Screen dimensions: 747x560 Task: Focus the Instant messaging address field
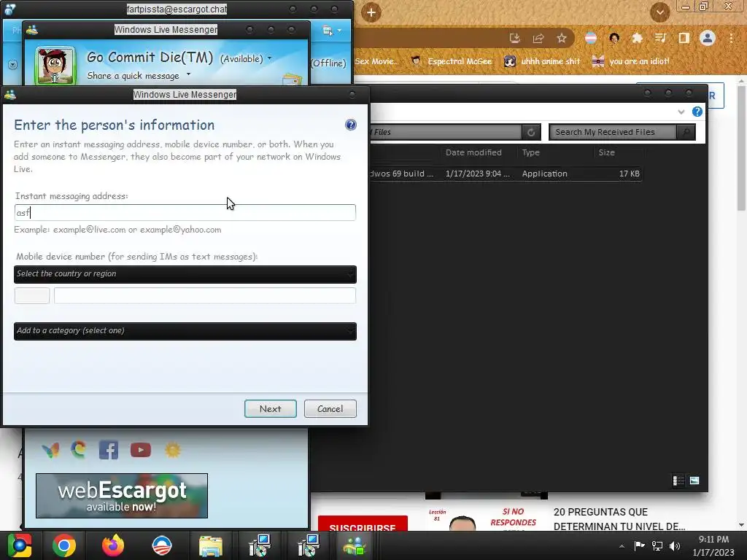click(185, 212)
